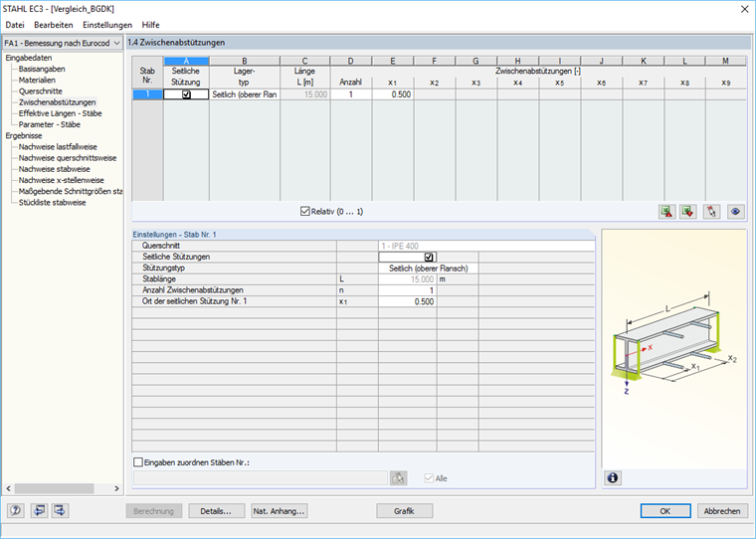
Task: Select Stückliste stabweise tree item
Action: [x=52, y=202]
